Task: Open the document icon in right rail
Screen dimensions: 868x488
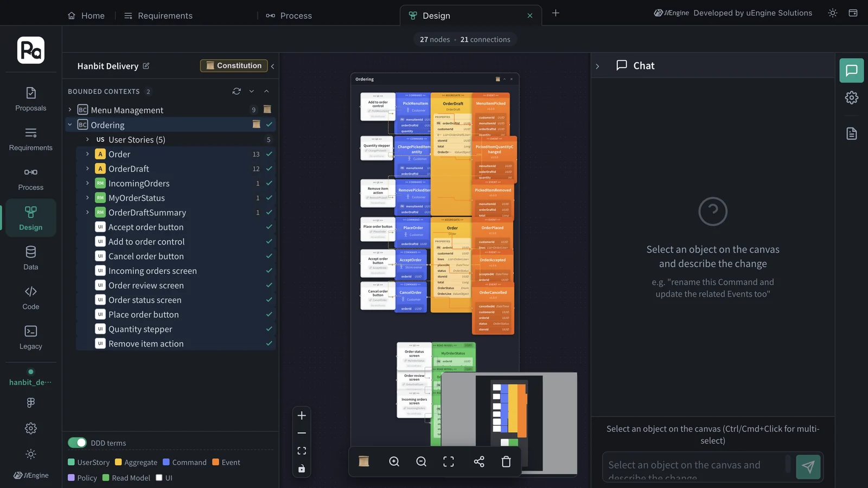Action: 852,133
